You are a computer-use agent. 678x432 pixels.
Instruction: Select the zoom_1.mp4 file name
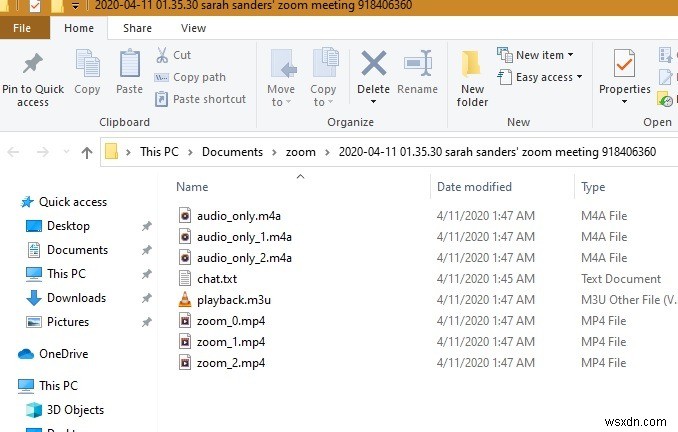pos(231,342)
